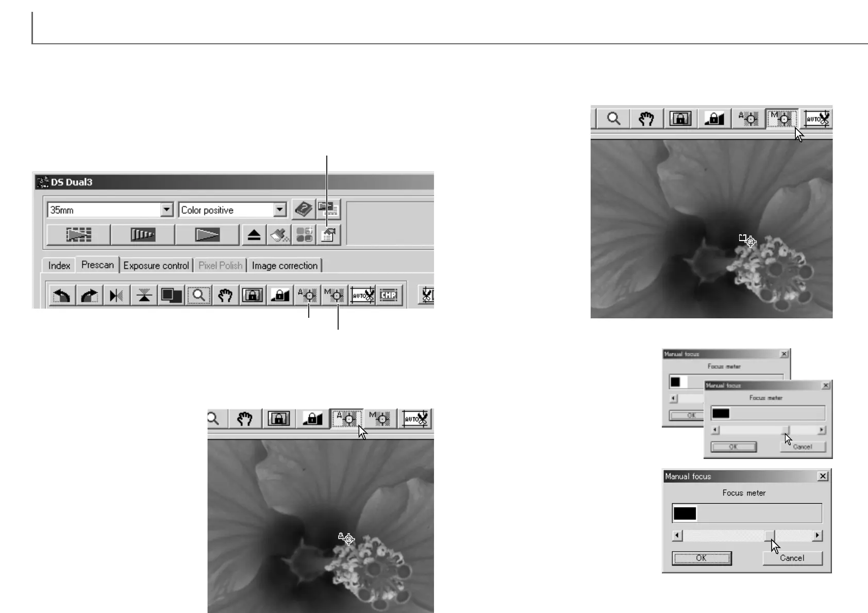The image size is (868, 613).
Task: Click OK in the large Manual focus dialog
Action: pyautogui.click(x=702, y=558)
